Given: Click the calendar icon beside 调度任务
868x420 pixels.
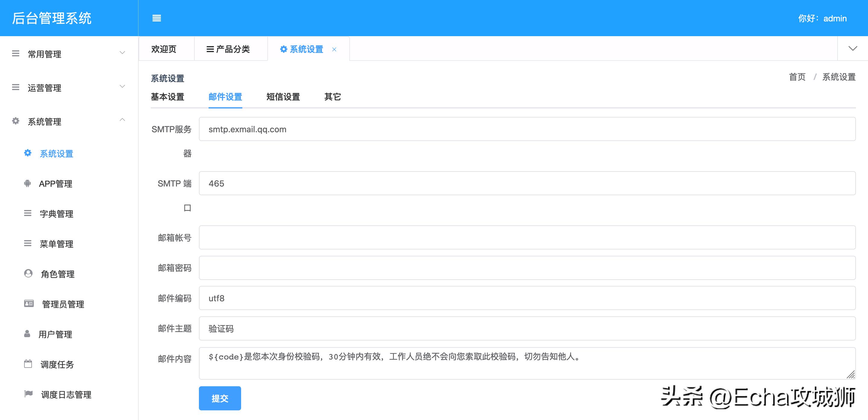Looking at the screenshot, I should (28, 364).
